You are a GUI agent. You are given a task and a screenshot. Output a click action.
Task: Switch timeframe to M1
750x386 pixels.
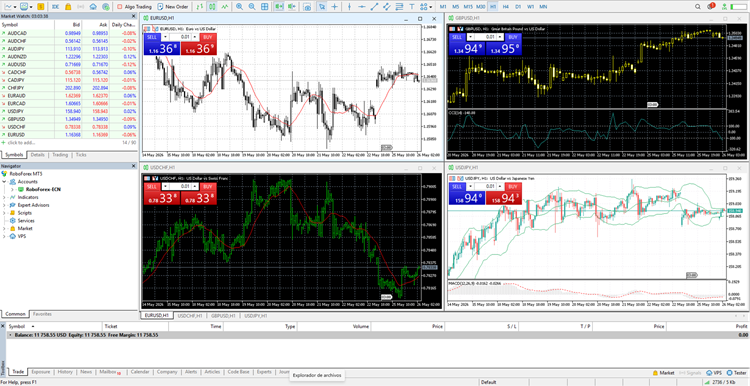pyautogui.click(x=443, y=7)
